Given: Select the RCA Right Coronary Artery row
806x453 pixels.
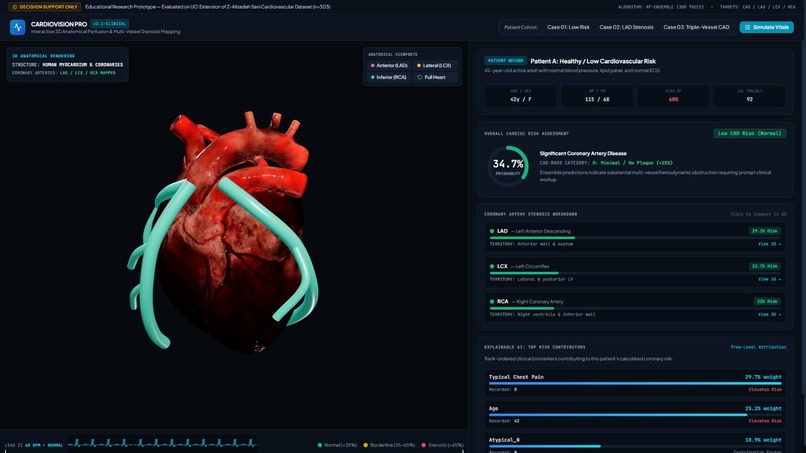Looking at the screenshot, I should (635, 307).
